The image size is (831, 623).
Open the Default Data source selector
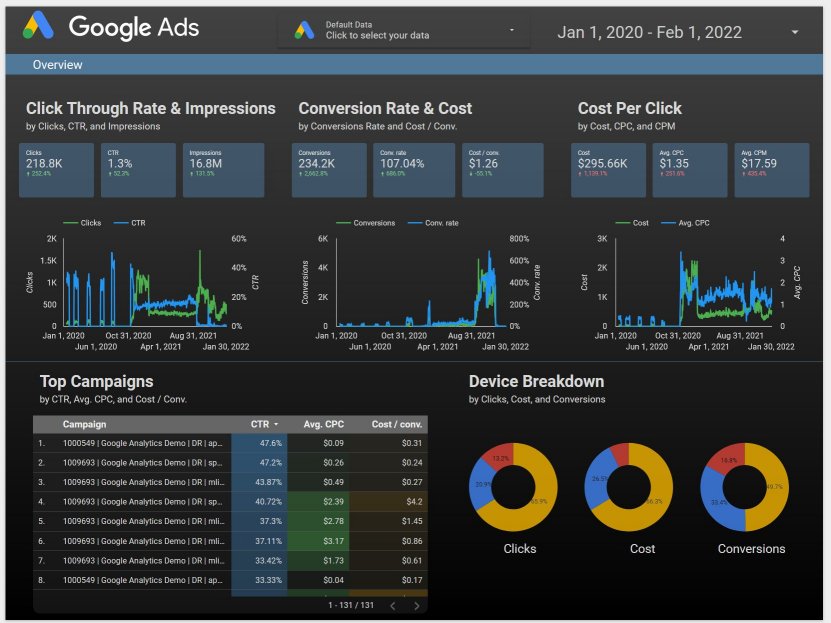(x=404, y=30)
